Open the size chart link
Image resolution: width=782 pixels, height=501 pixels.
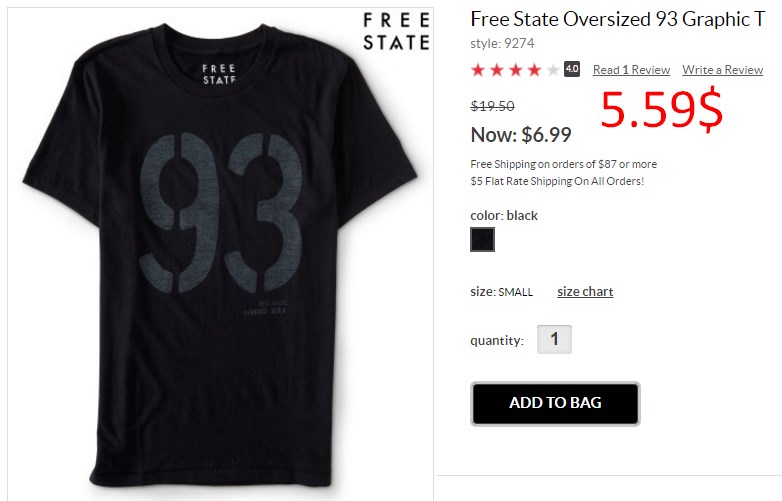pos(585,291)
